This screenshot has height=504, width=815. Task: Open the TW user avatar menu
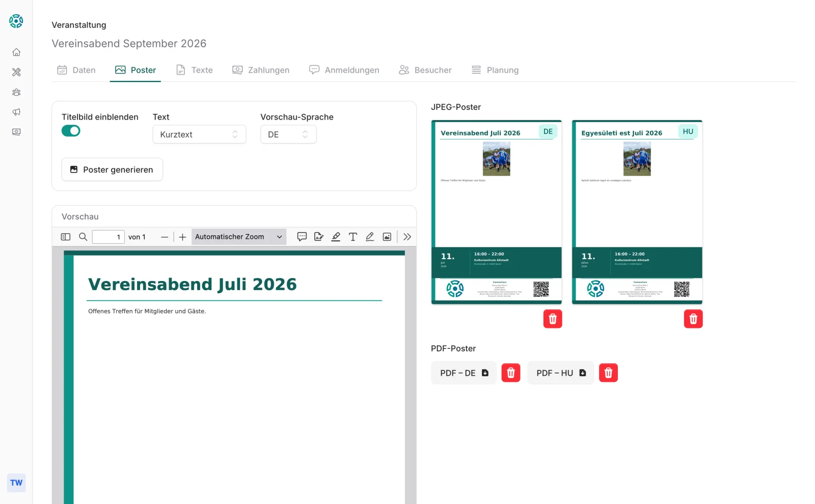click(x=16, y=483)
